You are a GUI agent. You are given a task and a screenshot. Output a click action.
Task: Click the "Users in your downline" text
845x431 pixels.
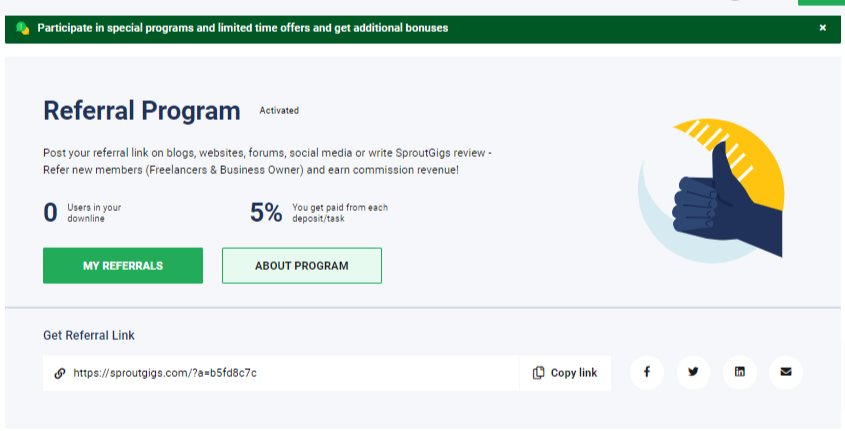pyautogui.click(x=94, y=213)
